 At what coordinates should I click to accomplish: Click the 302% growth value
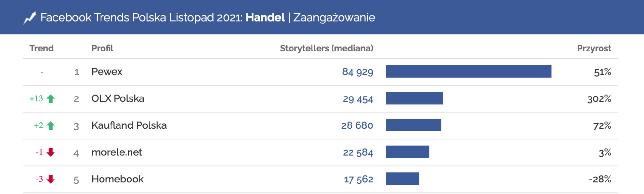(x=599, y=99)
